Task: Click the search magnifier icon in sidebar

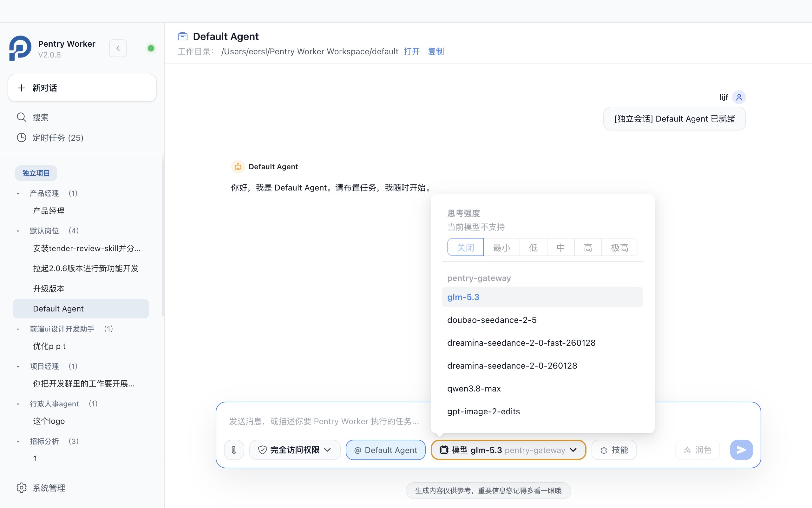Action: coord(22,117)
